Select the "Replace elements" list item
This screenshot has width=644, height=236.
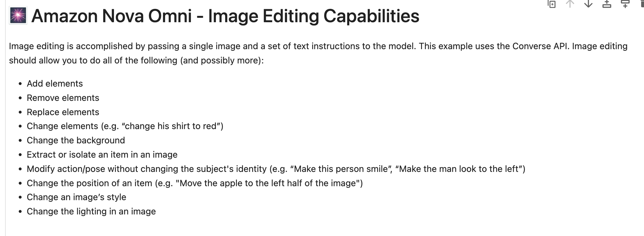pos(63,112)
